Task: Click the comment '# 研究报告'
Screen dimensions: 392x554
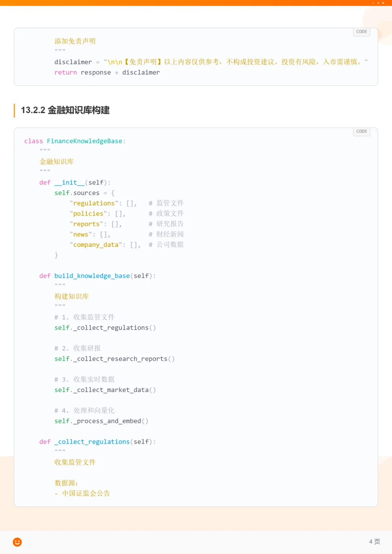Action: [166, 224]
